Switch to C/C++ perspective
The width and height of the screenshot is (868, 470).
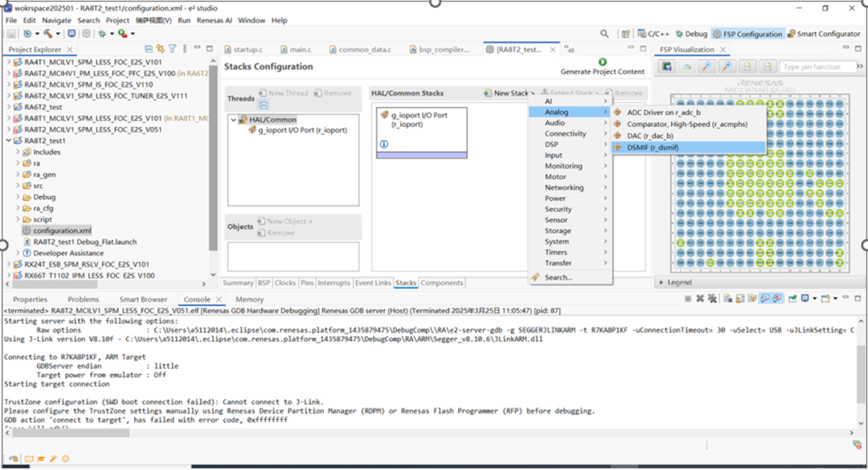(x=653, y=34)
